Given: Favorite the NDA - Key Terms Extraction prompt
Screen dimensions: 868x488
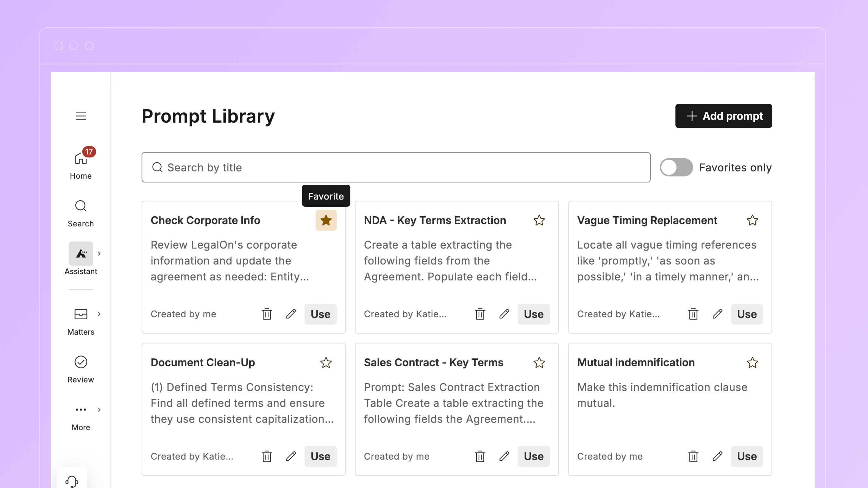Looking at the screenshot, I should 539,220.
